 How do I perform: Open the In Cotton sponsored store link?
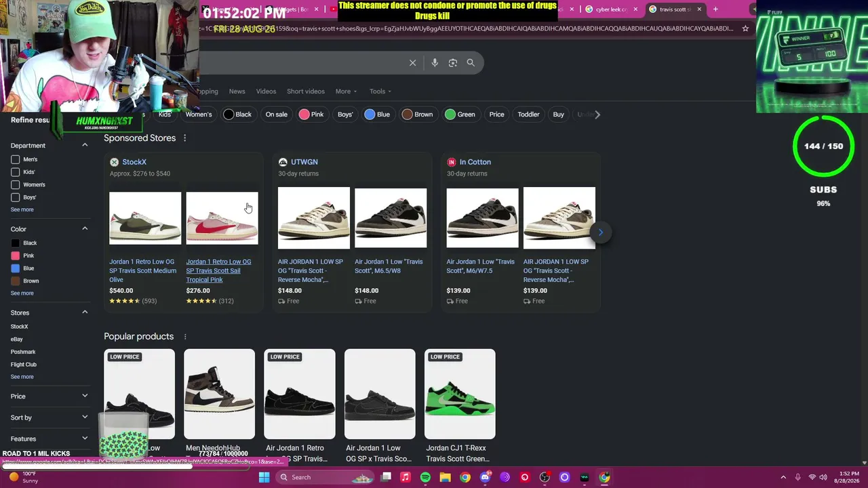click(475, 162)
